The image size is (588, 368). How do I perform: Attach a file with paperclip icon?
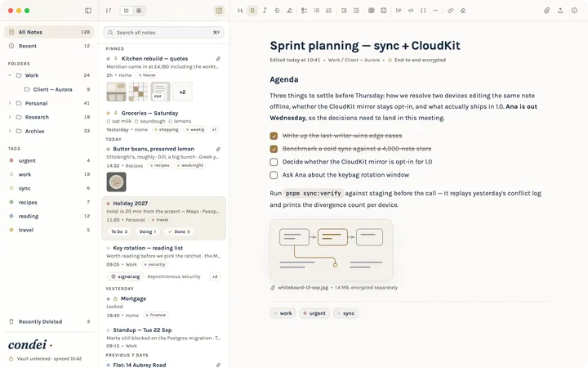click(546, 11)
